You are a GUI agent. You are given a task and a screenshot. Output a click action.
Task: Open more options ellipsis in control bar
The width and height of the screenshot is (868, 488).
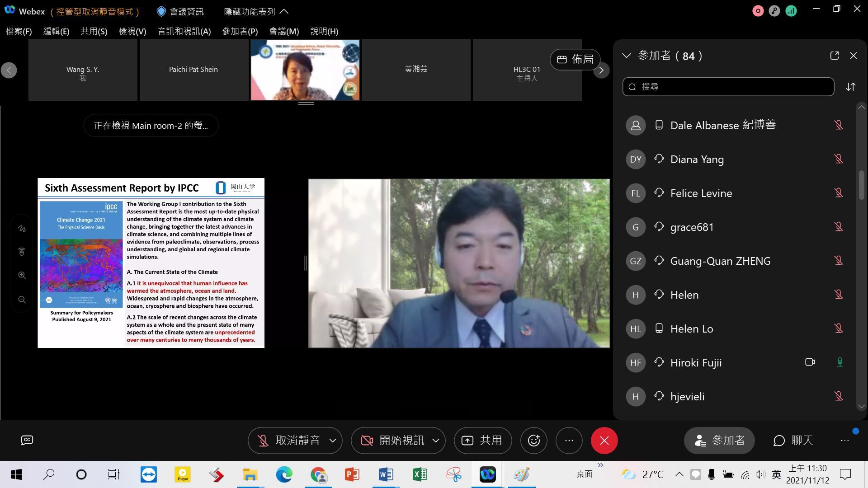click(x=569, y=441)
